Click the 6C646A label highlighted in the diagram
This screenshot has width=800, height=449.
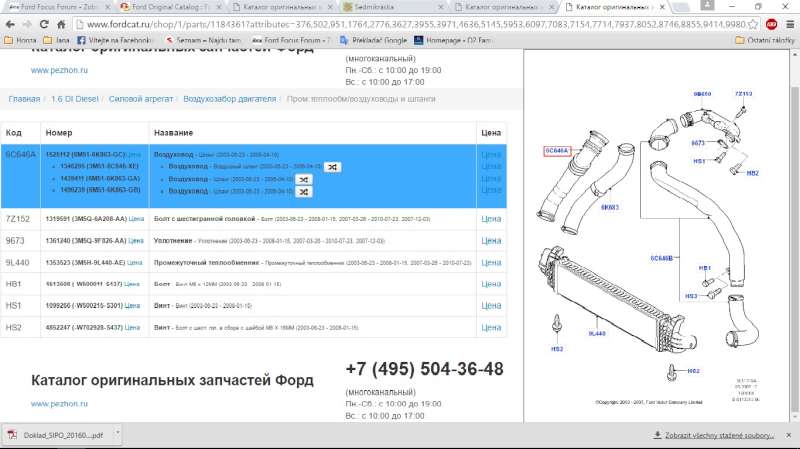click(x=556, y=151)
